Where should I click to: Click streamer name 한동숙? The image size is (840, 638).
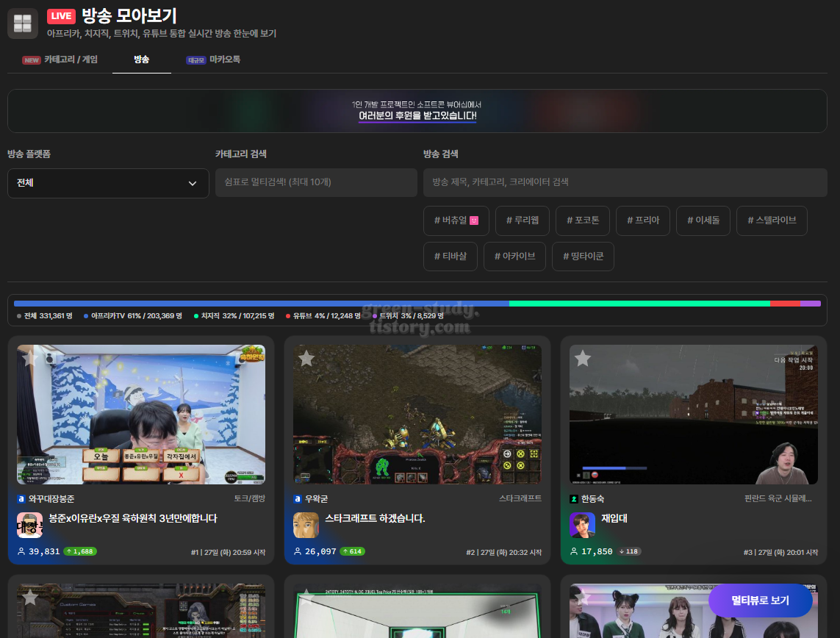click(x=592, y=499)
